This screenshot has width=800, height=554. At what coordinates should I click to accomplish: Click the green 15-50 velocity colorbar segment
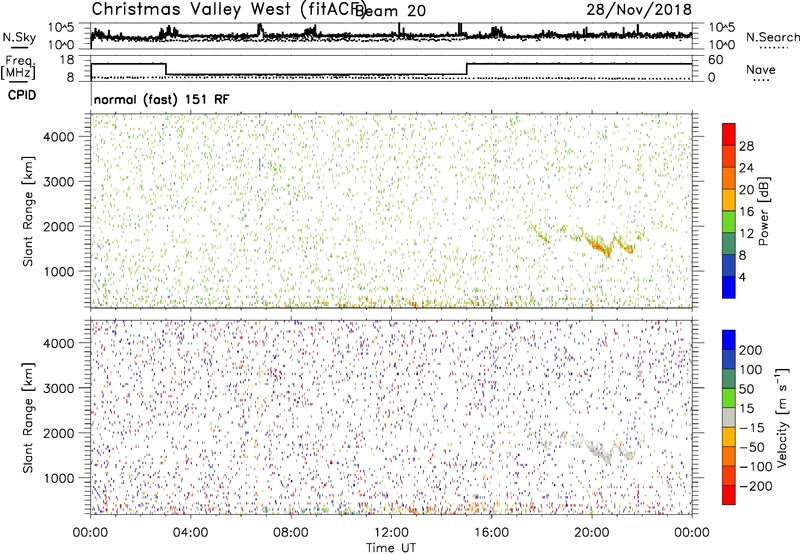729,398
